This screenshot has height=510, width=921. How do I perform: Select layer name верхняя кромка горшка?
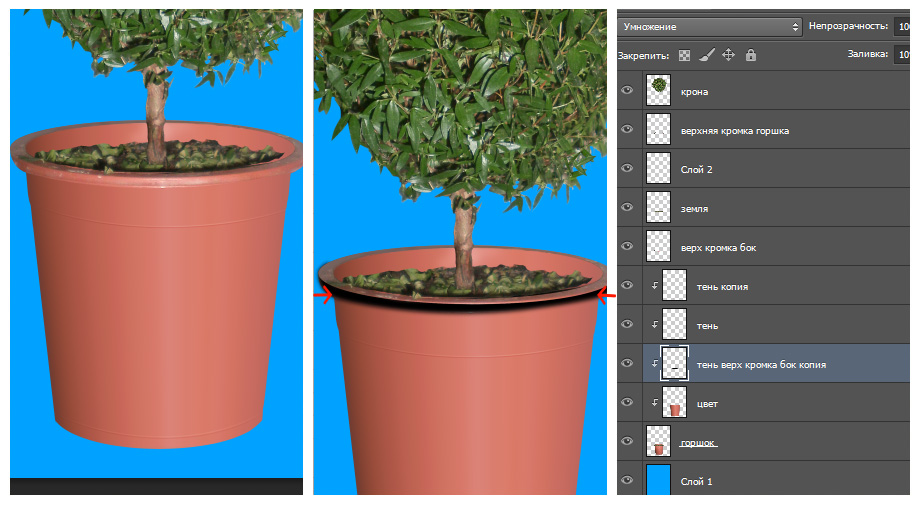[735, 131]
